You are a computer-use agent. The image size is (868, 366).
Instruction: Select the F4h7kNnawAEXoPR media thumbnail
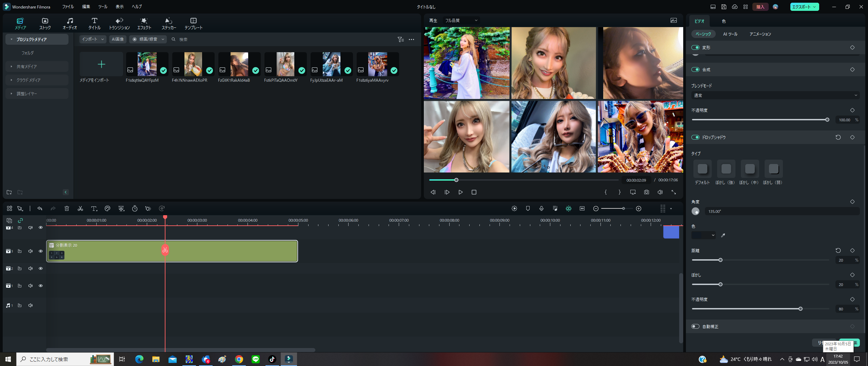click(193, 64)
